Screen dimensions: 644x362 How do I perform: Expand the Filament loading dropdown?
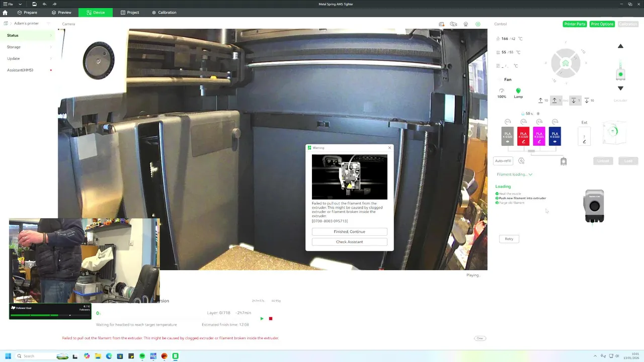(514, 174)
